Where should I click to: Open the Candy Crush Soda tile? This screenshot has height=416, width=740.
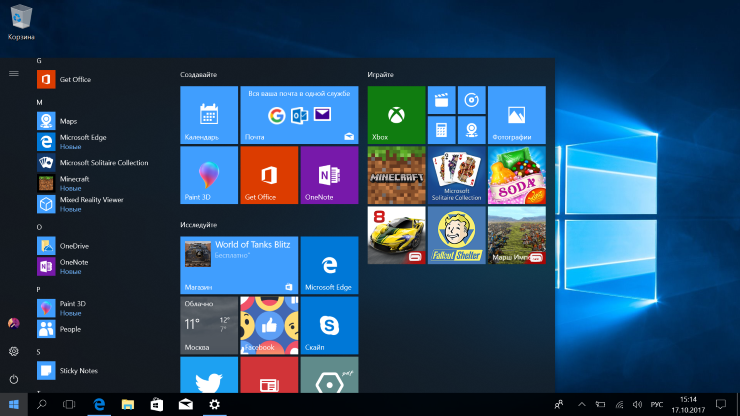516,175
